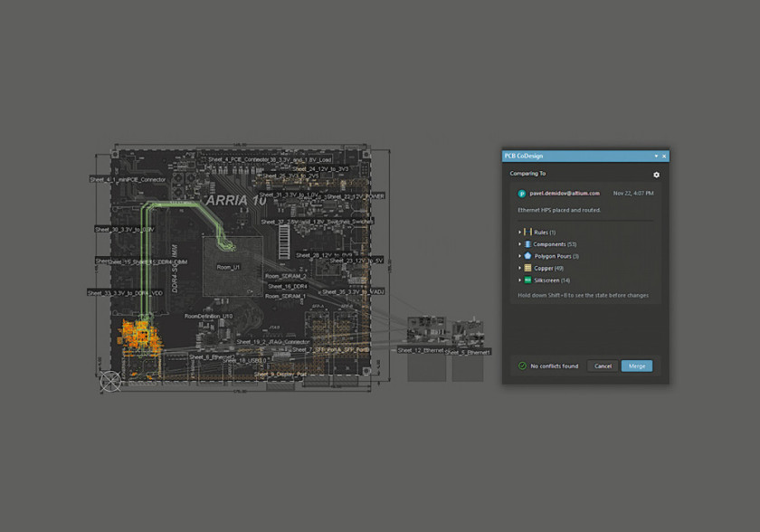Select the Silkscreen (14) row
Screen dimensions: 760x532
coord(585,280)
